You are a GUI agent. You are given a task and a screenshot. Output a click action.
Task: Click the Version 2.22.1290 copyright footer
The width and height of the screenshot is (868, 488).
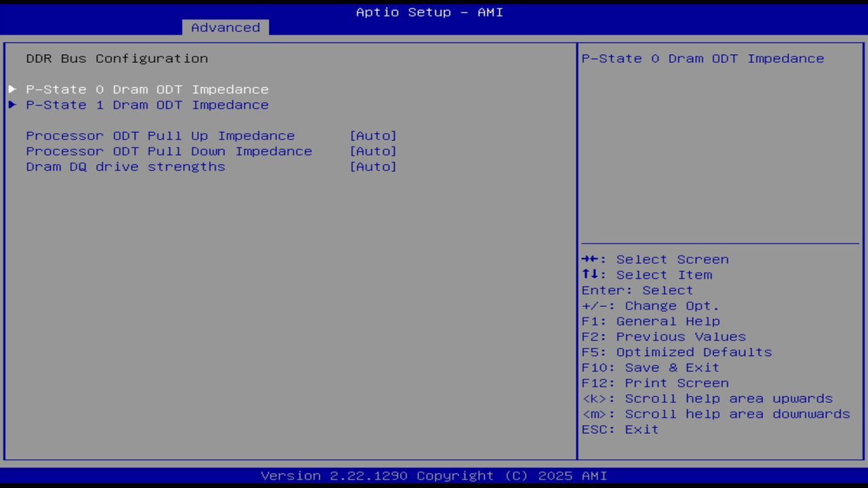(434, 476)
